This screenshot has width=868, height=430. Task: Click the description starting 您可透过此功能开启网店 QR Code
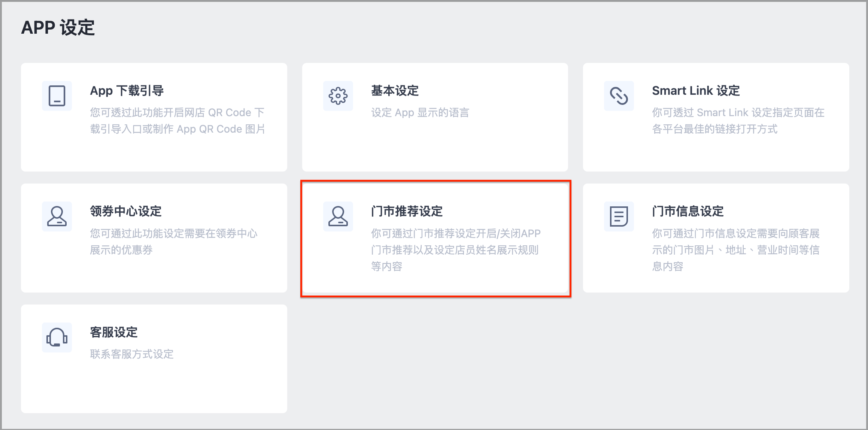pyautogui.click(x=177, y=121)
